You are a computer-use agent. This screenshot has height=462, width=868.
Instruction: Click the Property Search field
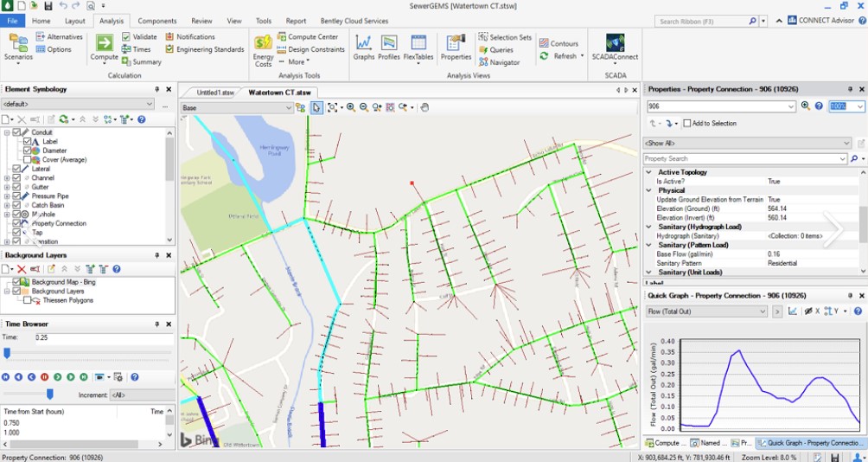pyautogui.click(x=745, y=158)
